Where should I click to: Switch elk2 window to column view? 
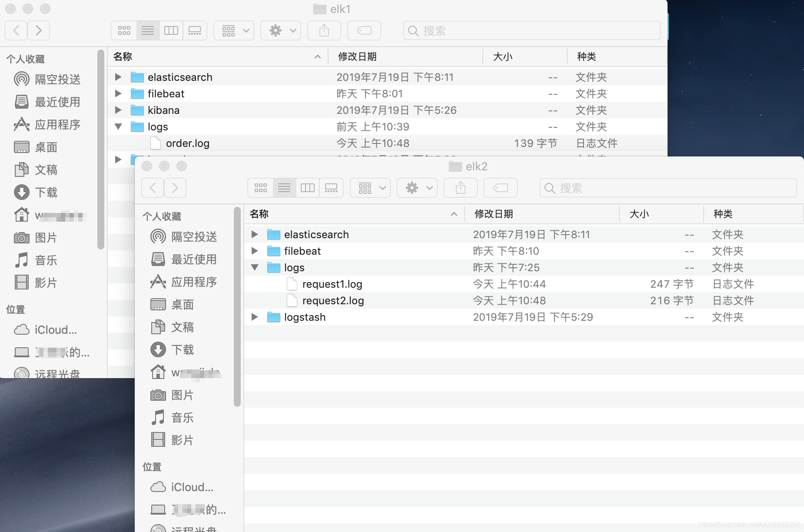(308, 188)
